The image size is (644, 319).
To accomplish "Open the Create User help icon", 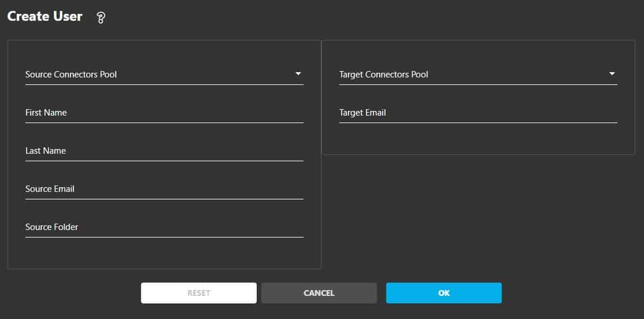I will [x=101, y=18].
